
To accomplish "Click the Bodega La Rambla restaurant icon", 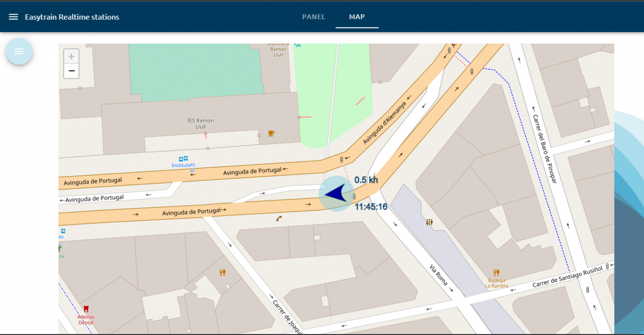I will (x=496, y=273).
